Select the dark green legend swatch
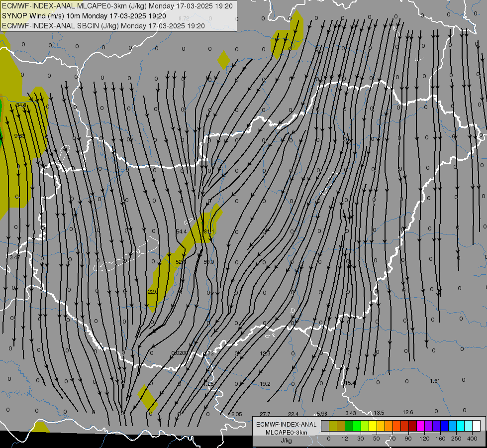This screenshot has height=448, width=487. tap(349, 426)
